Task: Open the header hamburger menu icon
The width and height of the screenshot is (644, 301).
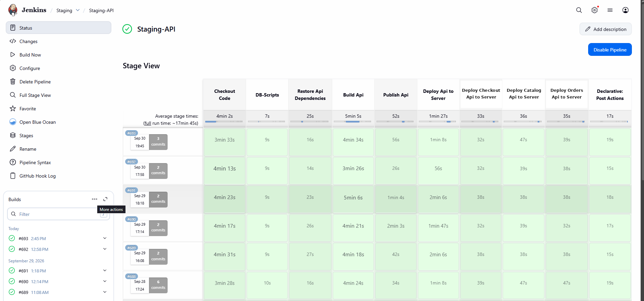Action: tap(610, 10)
